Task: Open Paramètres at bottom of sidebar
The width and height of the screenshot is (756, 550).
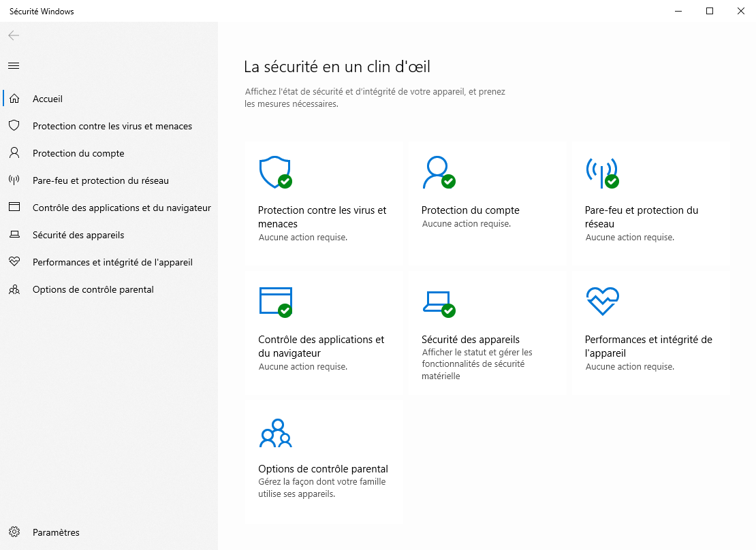Action: [x=109, y=532]
